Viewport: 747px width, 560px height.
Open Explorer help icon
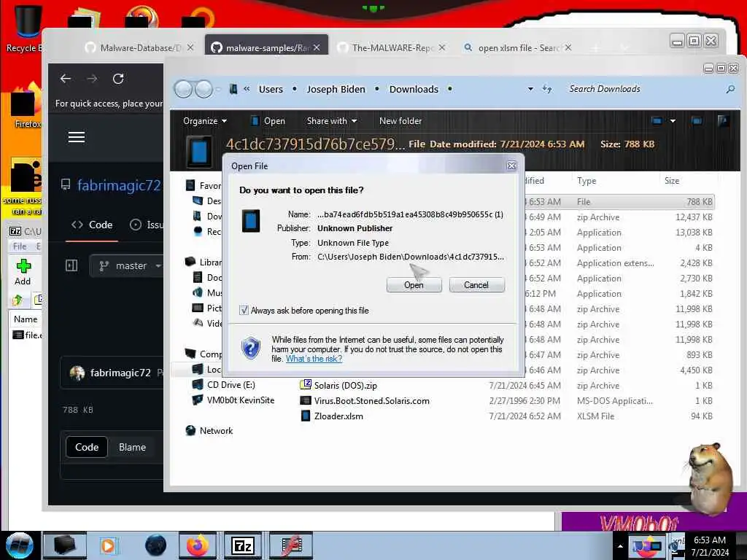click(x=723, y=121)
